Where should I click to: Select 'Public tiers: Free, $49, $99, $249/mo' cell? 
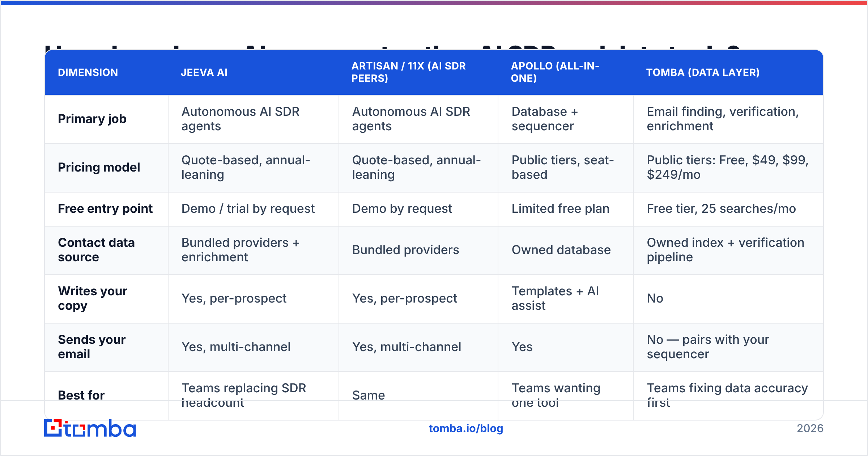click(728, 167)
